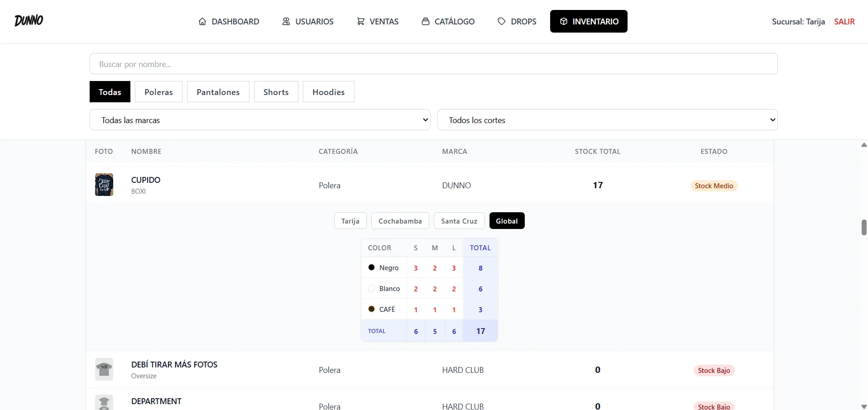Click the Blanco row total 6
This screenshot has width=868, height=410.
(480, 289)
